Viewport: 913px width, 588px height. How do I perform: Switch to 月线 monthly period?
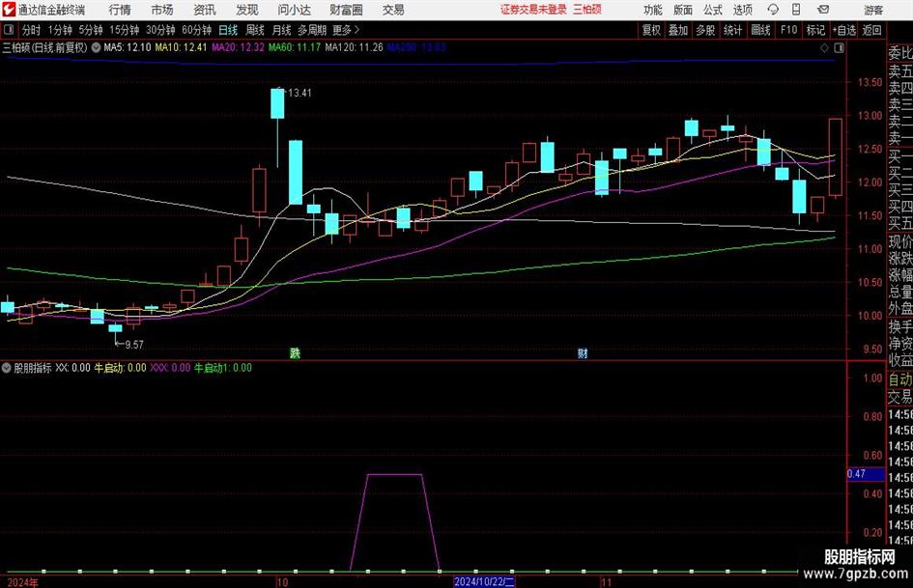[x=282, y=30]
